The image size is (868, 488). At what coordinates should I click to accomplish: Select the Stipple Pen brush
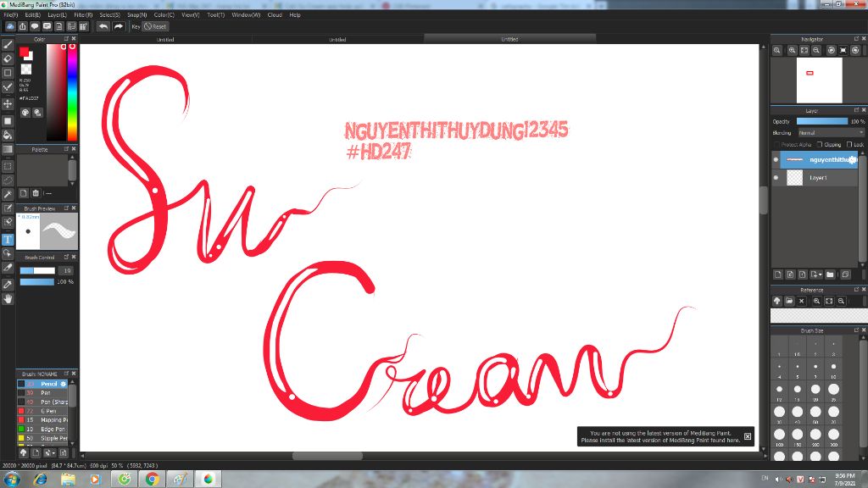(x=44, y=438)
